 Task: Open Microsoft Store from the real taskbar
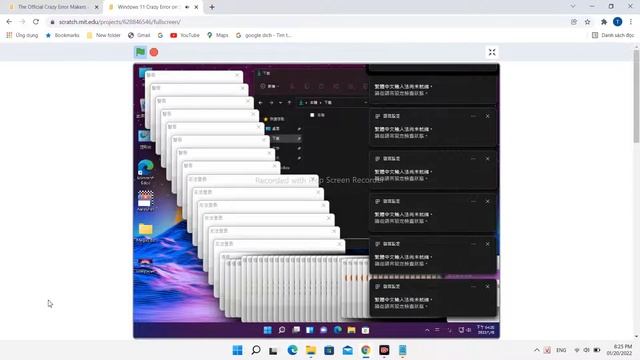click(x=329, y=350)
